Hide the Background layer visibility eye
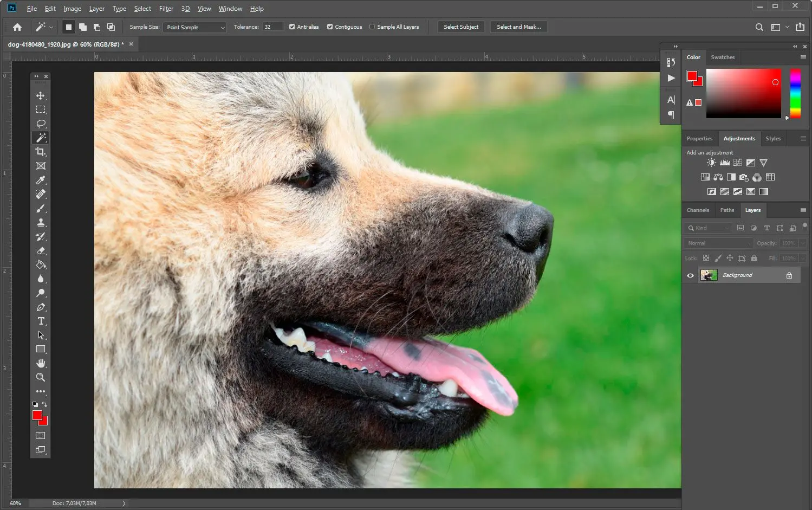This screenshot has width=812, height=510. coord(690,275)
